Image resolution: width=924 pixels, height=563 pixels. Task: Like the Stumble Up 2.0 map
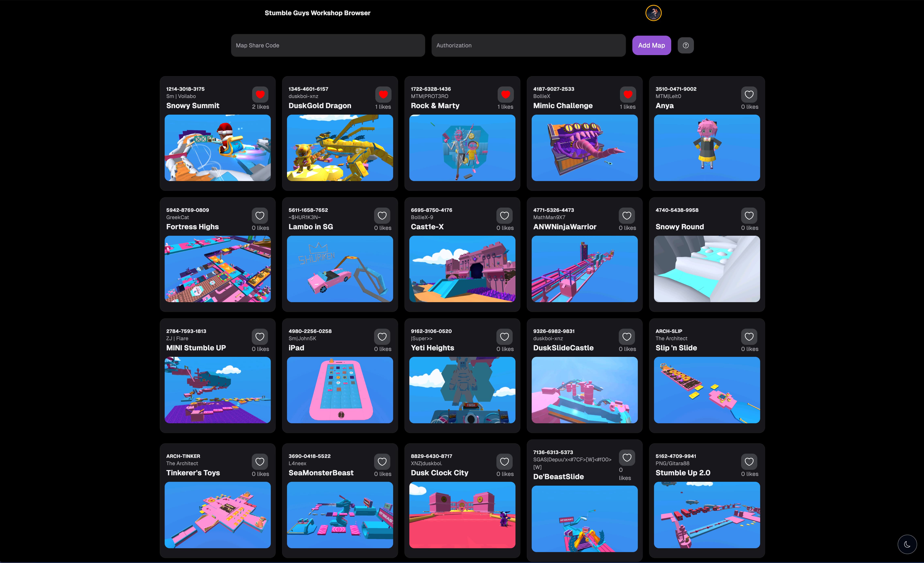pos(749,461)
